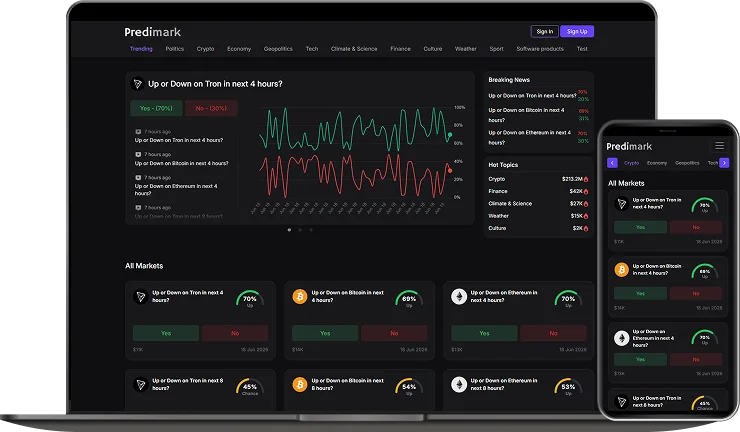Image resolution: width=740 pixels, height=432 pixels.
Task: Select the Politics tab
Action: (x=175, y=49)
